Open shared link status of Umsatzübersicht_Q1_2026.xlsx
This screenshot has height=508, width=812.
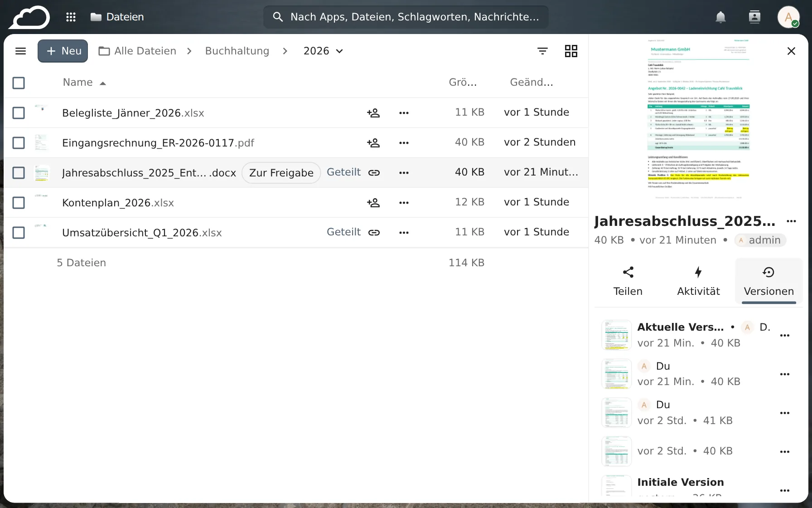353,233
